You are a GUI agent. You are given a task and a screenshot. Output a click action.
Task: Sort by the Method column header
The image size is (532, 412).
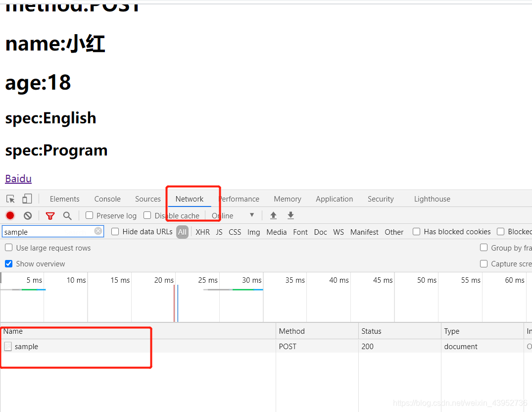[x=317, y=331]
